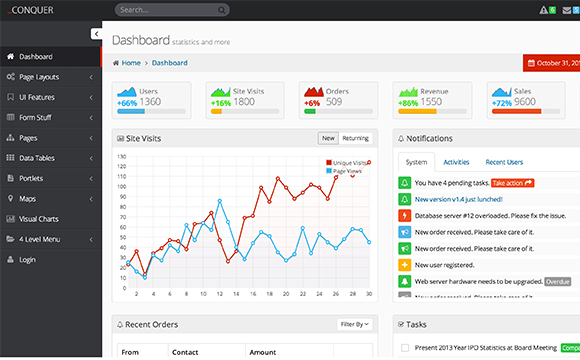Screen dimensions: 580x360
Task: Open the warning alerts icon in header
Action: (543, 10)
